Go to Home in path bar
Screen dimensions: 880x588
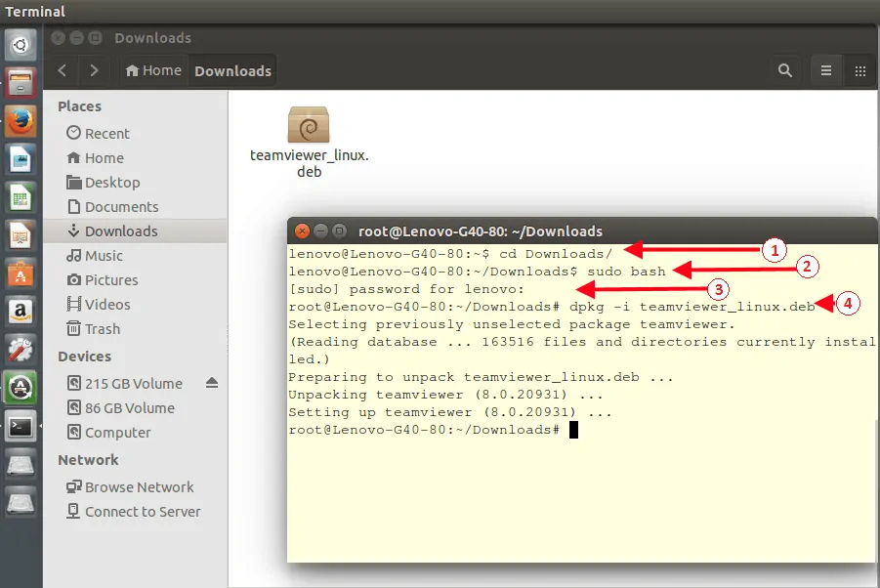pos(153,70)
